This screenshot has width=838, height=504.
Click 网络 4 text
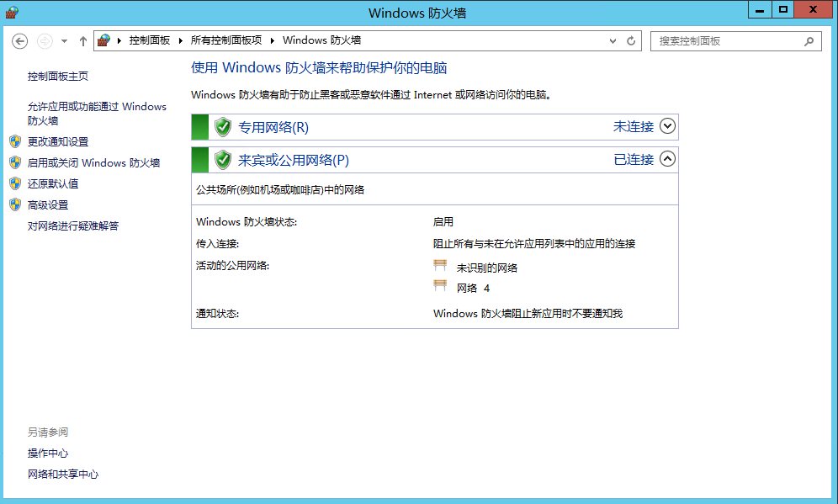(x=473, y=289)
